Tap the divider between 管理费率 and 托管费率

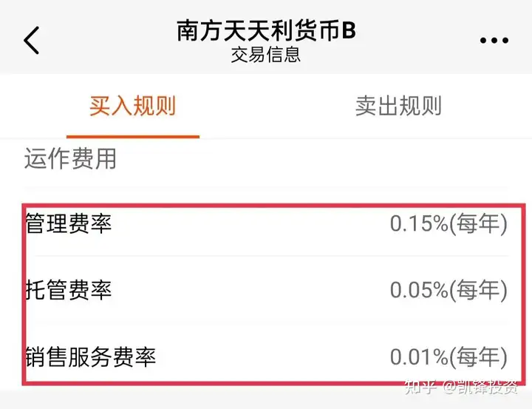click(271, 255)
